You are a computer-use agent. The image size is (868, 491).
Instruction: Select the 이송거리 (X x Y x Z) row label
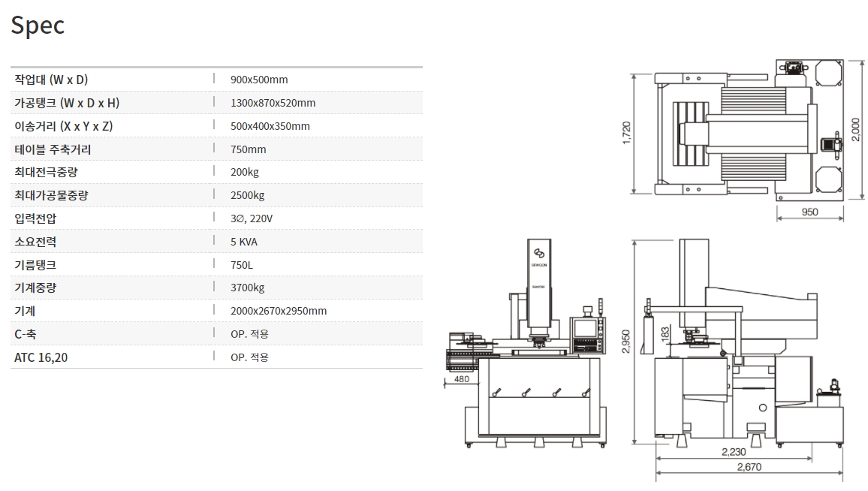click(x=64, y=126)
